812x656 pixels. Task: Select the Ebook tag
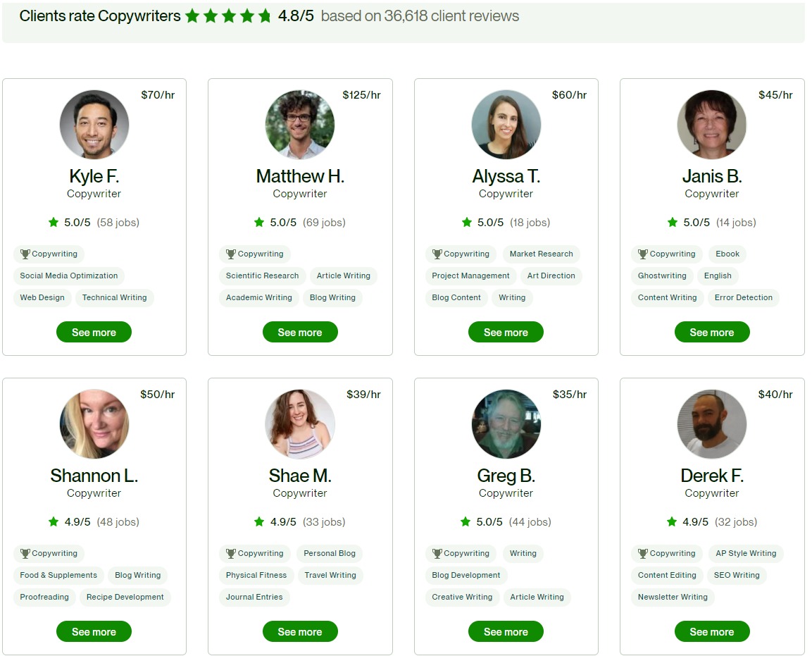727,254
